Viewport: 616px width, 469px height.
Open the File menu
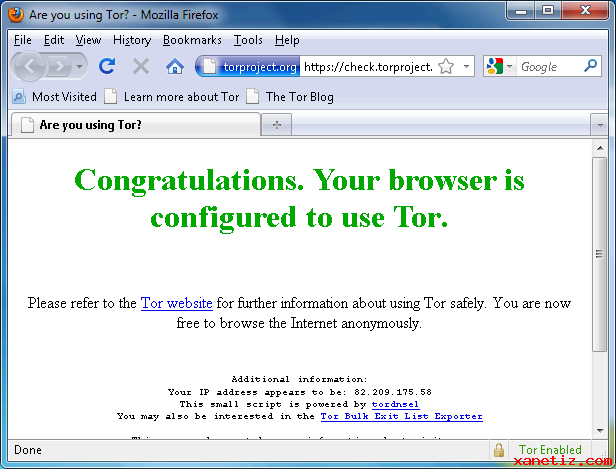coord(22,40)
